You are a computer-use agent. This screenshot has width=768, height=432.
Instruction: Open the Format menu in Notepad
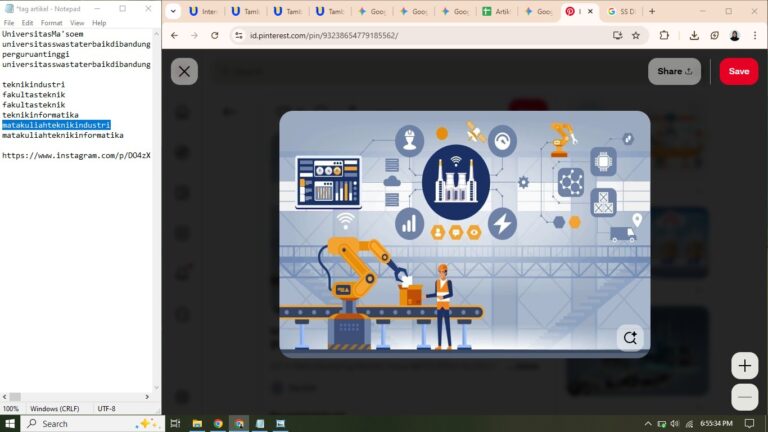51,22
